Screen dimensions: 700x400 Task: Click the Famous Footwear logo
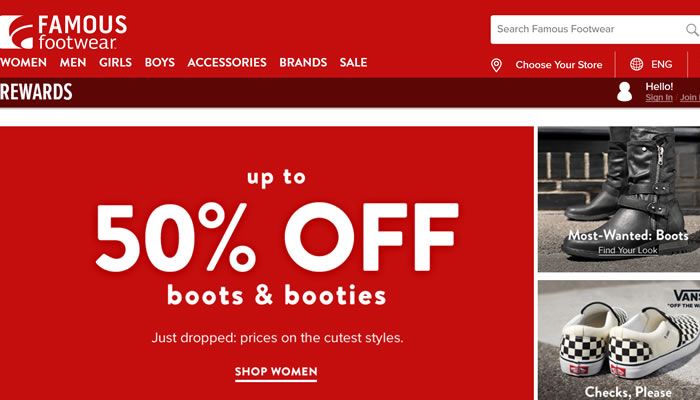(63, 32)
